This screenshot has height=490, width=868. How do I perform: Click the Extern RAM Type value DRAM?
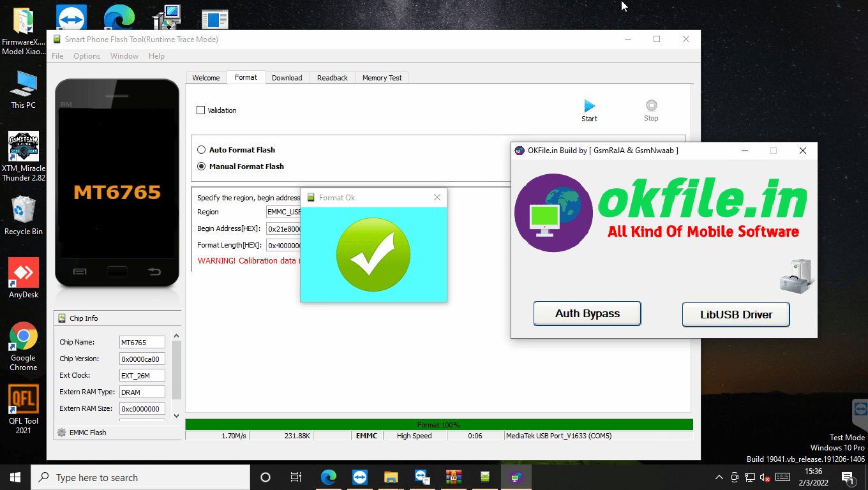(142, 392)
